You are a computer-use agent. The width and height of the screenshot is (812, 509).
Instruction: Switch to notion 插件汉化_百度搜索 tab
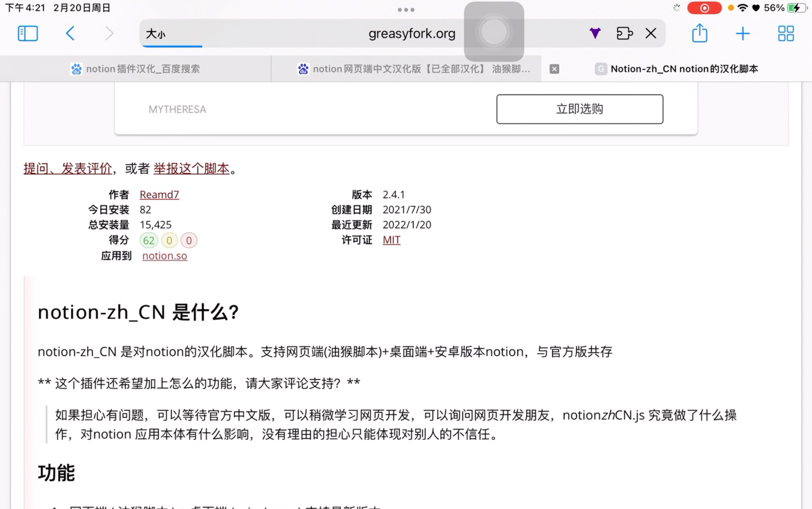(135, 69)
